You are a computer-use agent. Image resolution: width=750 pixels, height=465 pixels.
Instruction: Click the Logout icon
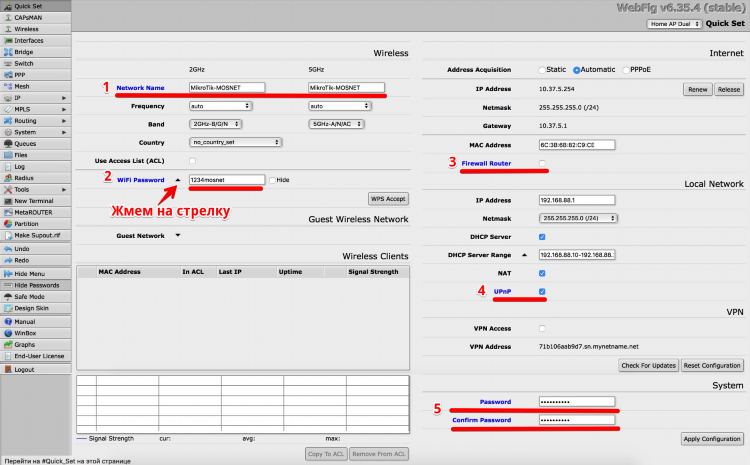(x=8, y=369)
